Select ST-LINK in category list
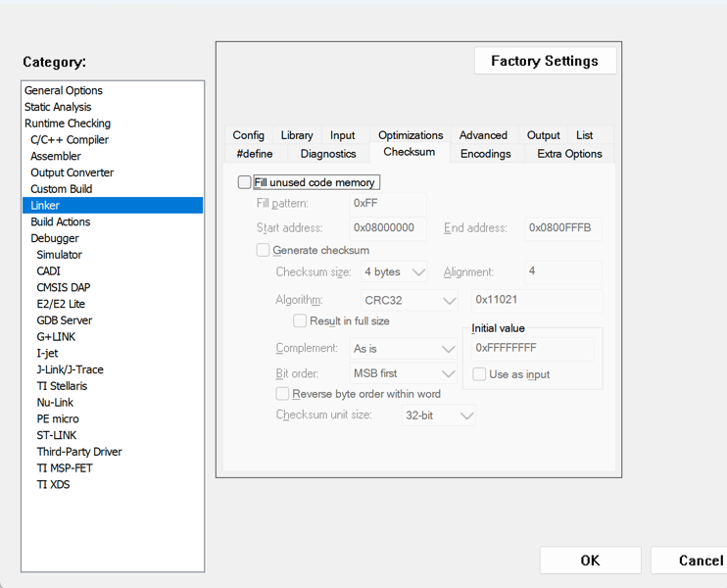The width and height of the screenshot is (727, 588). [57, 435]
